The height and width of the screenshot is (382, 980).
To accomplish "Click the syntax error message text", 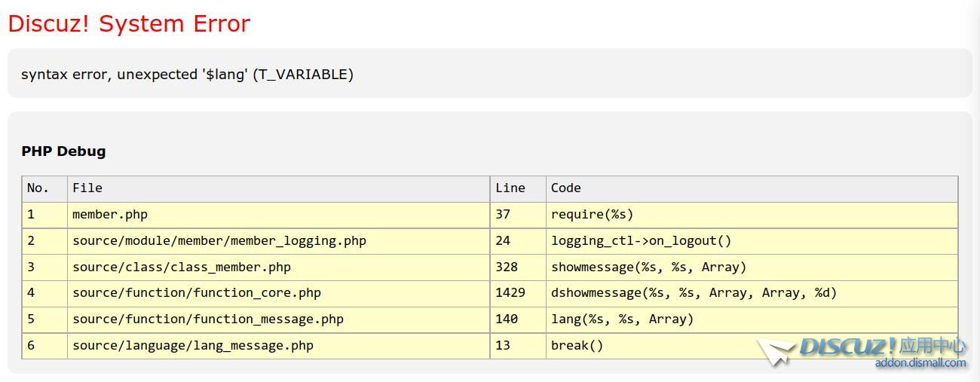I will coord(187,75).
